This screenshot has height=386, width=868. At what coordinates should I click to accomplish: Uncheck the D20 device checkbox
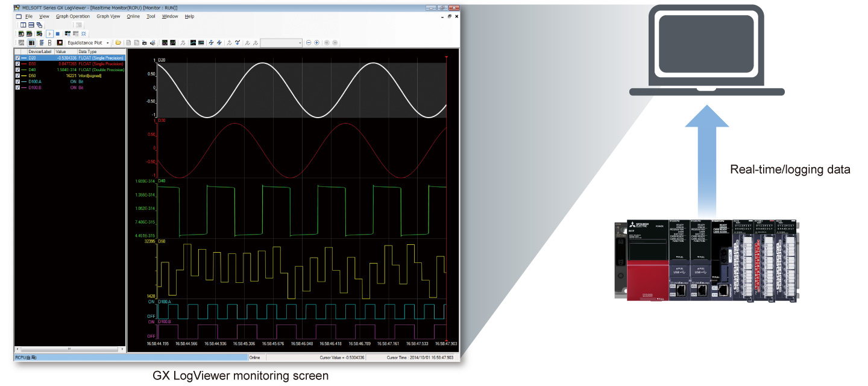(x=18, y=58)
